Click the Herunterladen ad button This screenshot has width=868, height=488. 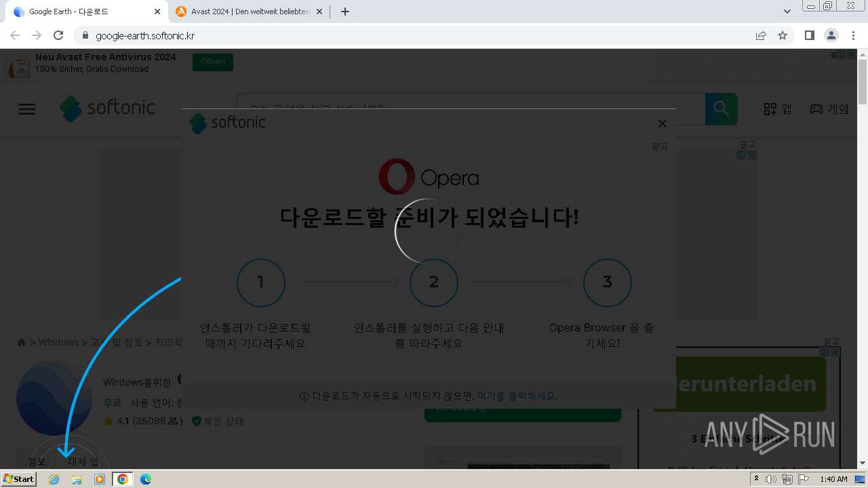[x=739, y=384]
